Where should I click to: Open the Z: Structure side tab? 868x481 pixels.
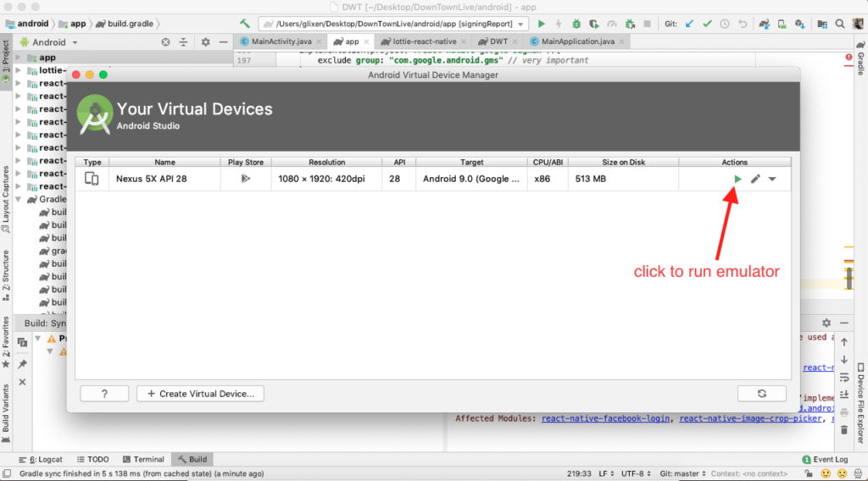tap(6, 274)
